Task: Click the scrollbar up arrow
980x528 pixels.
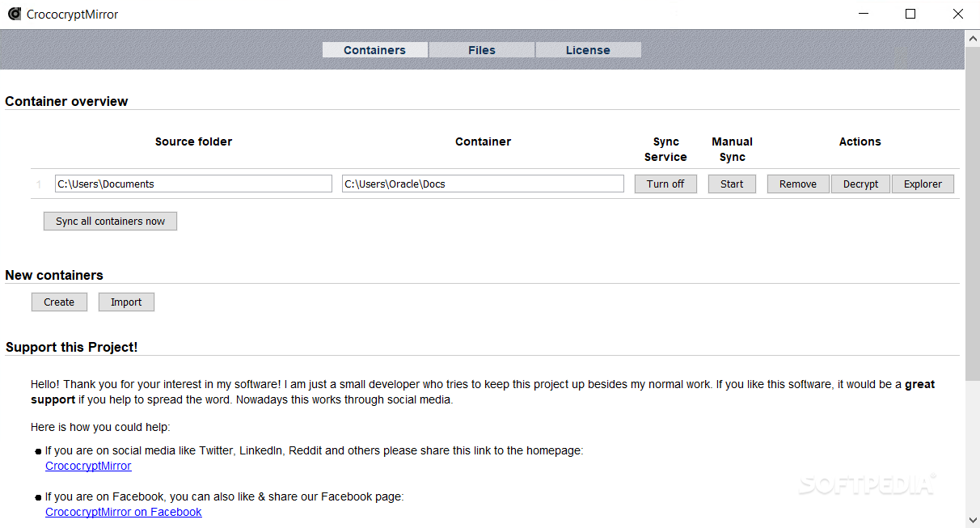Action: (x=973, y=36)
